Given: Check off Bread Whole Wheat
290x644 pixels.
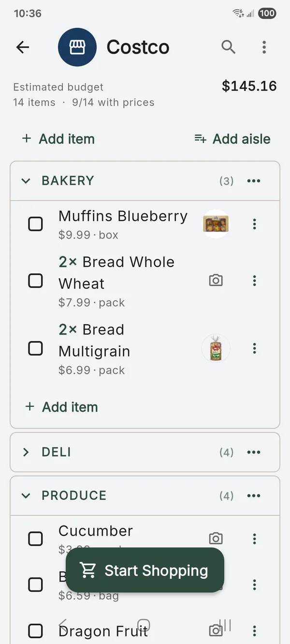Looking at the screenshot, I should pos(35,280).
